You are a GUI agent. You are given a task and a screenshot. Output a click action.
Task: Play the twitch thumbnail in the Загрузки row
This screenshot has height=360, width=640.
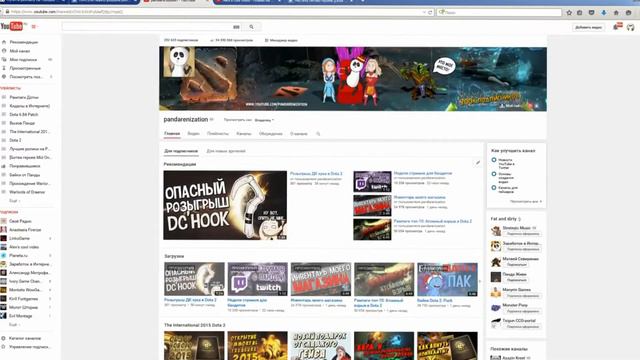258,279
